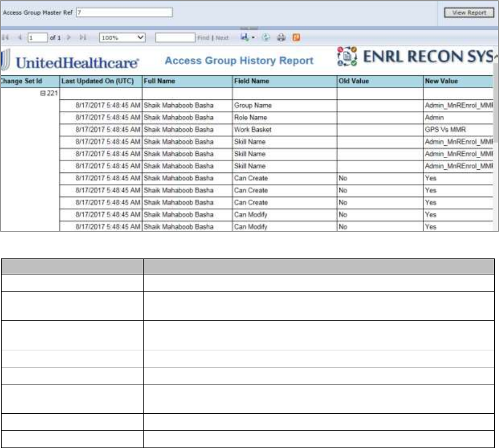Viewport: 499px width, 448px height.
Task: Open the 100% zoom dropdown
Action: pos(122,37)
